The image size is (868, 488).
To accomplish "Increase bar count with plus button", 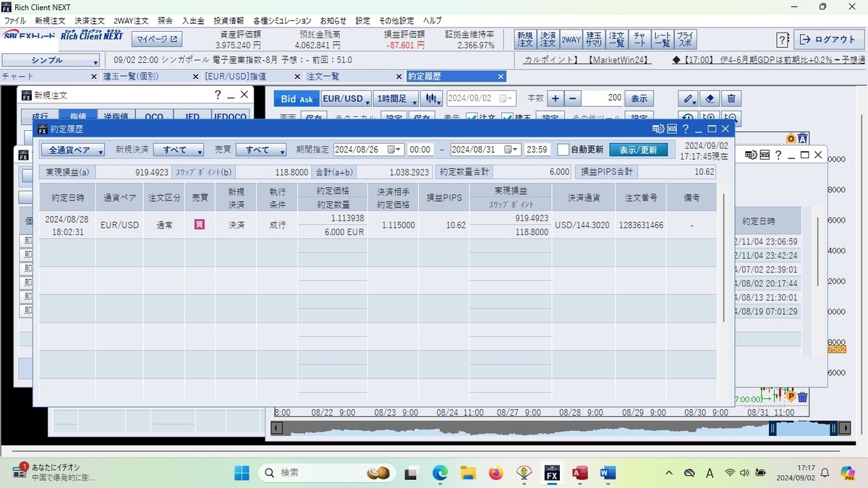I will tap(555, 99).
